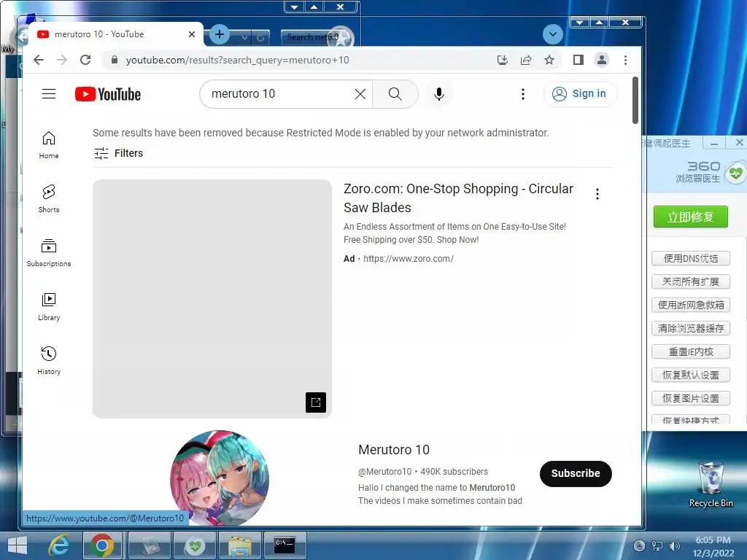Click the padlock site info icon

[115, 60]
